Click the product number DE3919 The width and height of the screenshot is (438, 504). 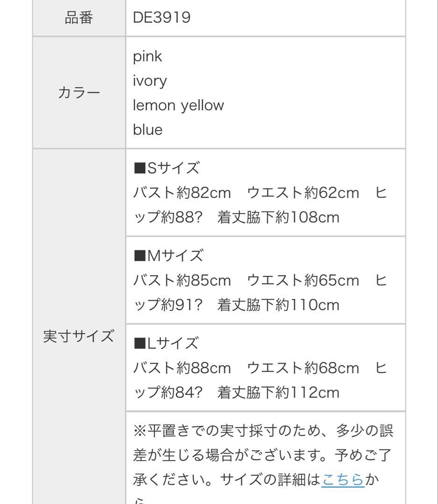click(162, 18)
